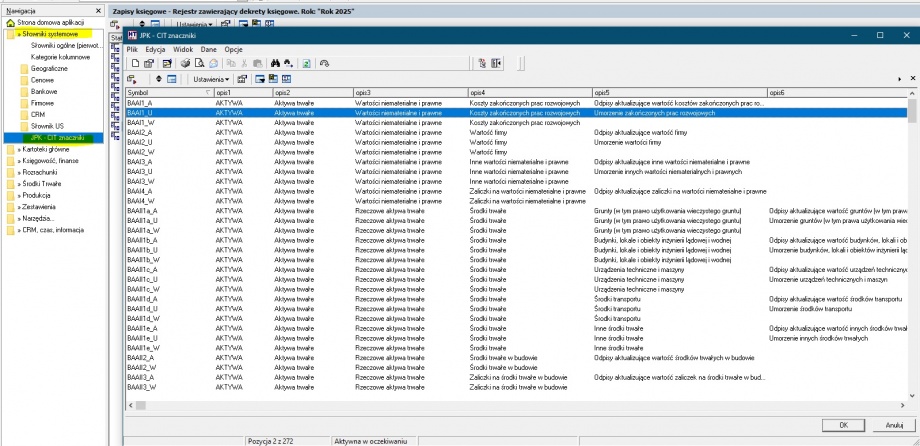Click the Anuluj button
The height and width of the screenshot is (446, 920).
click(895, 424)
